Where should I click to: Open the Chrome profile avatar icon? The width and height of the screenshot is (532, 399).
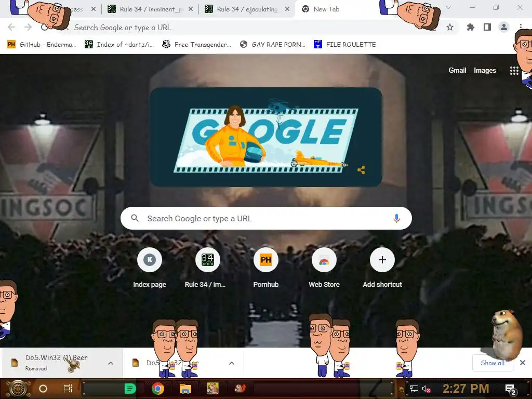(x=504, y=27)
